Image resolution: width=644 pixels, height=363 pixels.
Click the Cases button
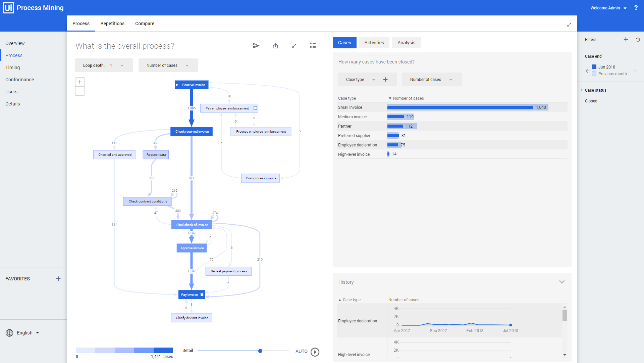pos(344,43)
